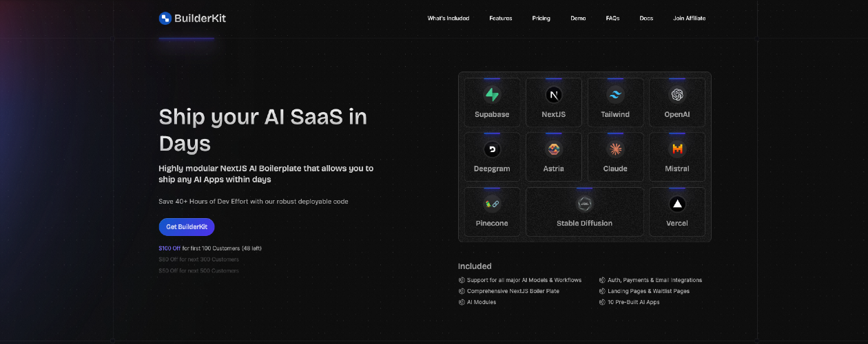Click the OpenAI label

pos(677,114)
